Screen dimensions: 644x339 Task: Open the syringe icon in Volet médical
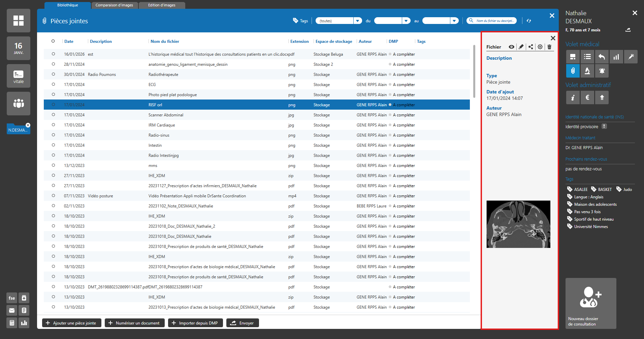click(631, 57)
